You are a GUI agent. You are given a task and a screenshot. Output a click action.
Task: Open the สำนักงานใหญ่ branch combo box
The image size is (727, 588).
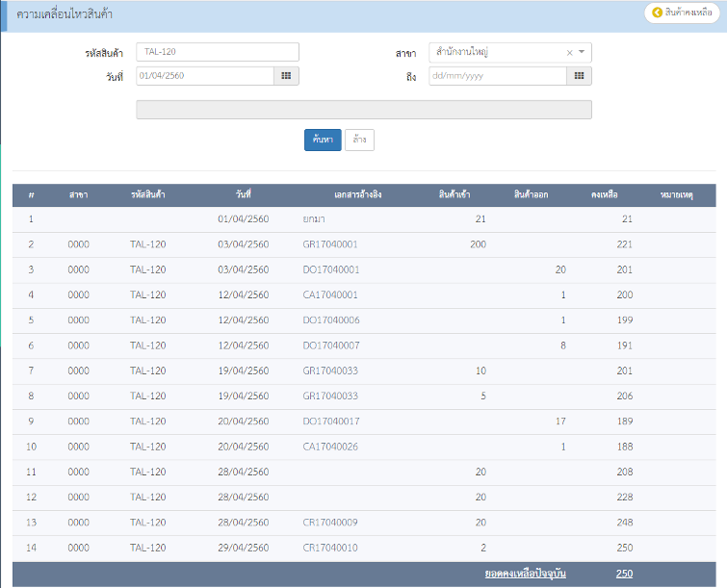[510, 52]
